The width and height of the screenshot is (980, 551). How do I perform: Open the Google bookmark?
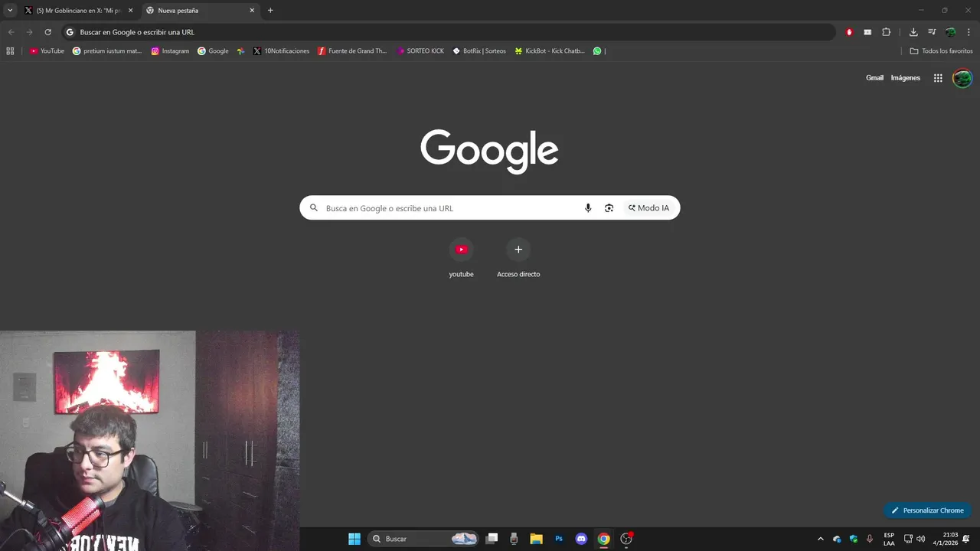click(x=213, y=51)
